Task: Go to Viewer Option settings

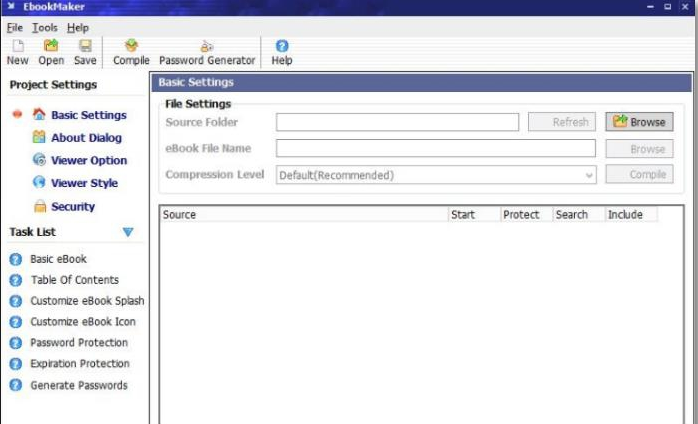Action: click(x=89, y=160)
